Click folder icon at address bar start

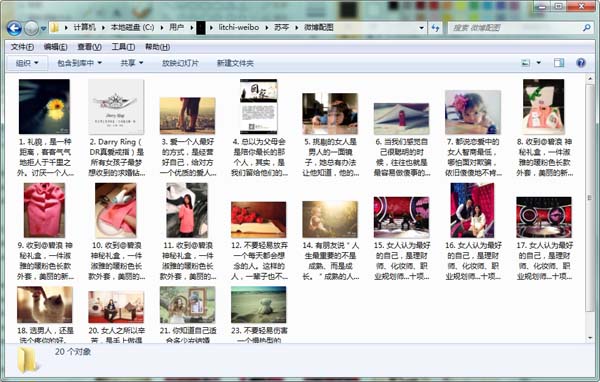coord(55,28)
